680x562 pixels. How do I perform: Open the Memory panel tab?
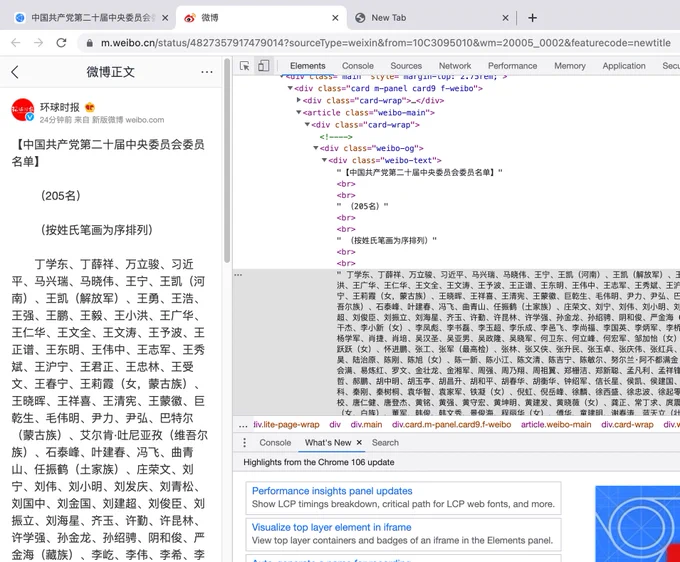570,66
